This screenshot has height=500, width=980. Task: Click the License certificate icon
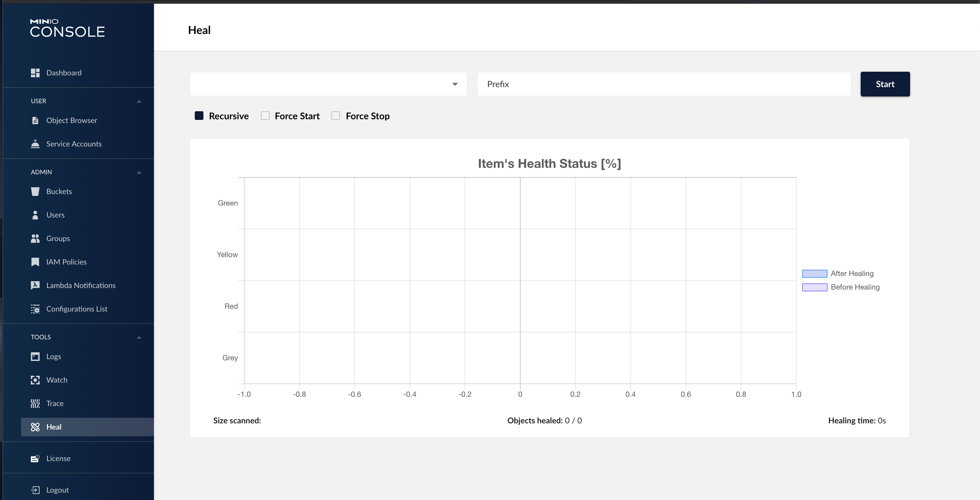point(35,458)
